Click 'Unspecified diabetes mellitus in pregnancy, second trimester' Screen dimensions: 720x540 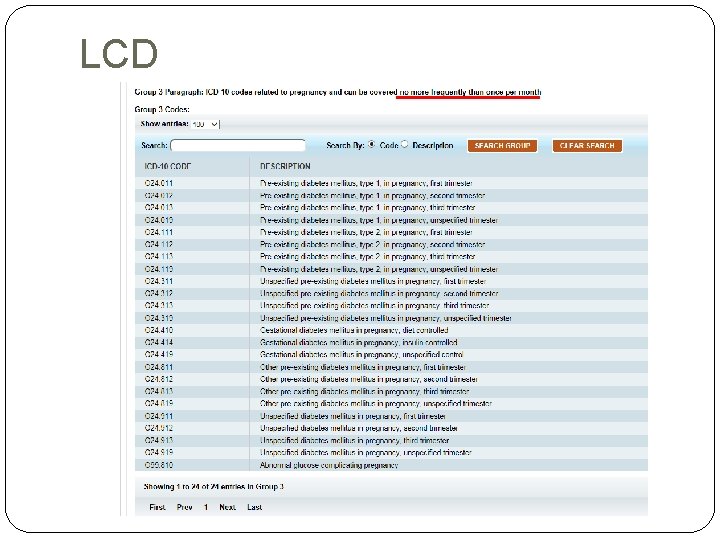point(359,428)
